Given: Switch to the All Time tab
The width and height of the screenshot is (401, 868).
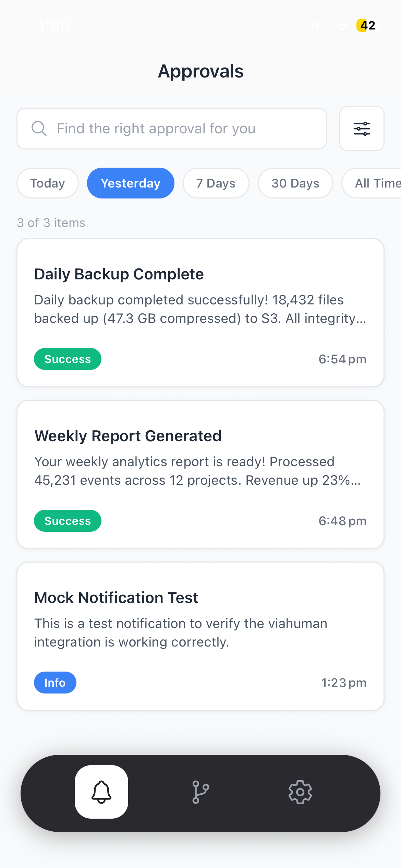Looking at the screenshot, I should click(376, 183).
